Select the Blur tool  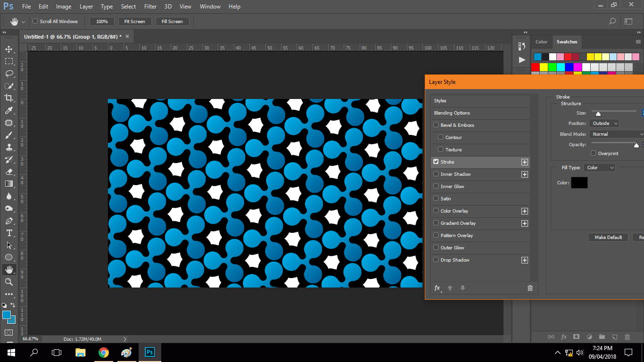coord(9,196)
